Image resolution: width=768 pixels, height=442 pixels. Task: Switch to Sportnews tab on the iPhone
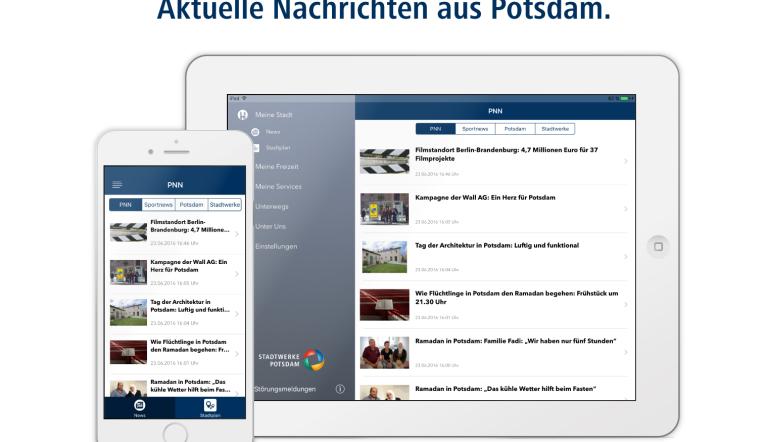[158, 205]
